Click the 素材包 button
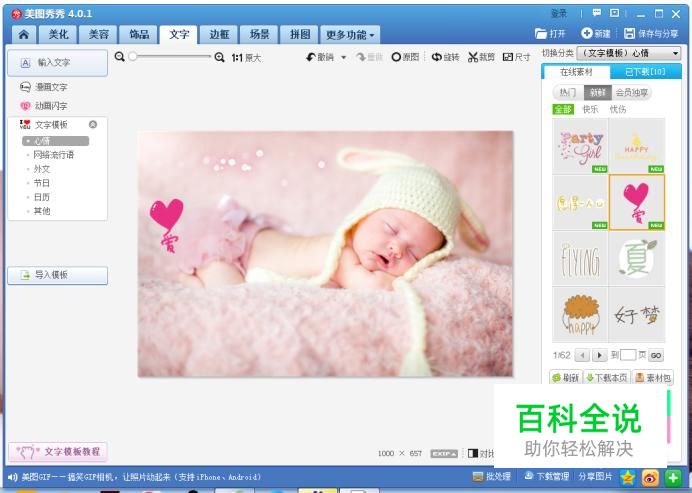692x493 pixels. click(653, 378)
